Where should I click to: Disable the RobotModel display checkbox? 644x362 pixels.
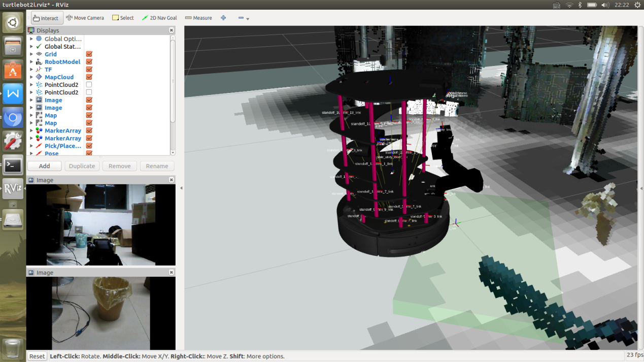coord(89,61)
